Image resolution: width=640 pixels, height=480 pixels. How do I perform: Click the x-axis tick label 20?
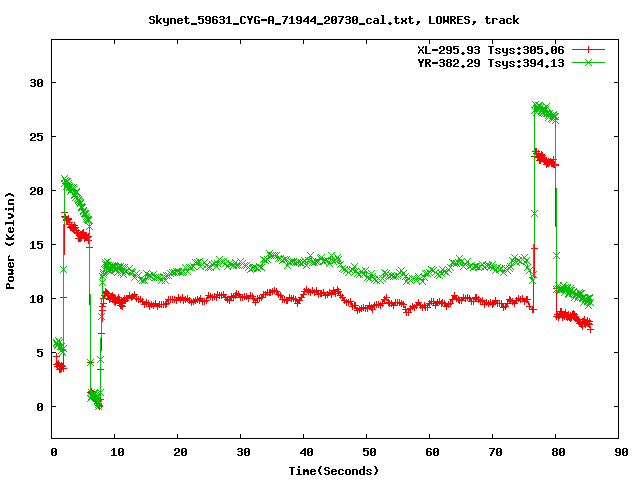(180, 452)
